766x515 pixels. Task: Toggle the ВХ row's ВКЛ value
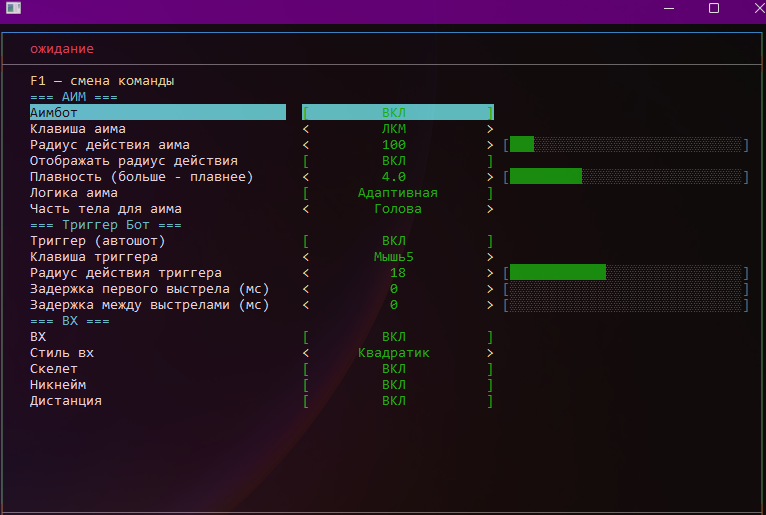tap(398, 337)
